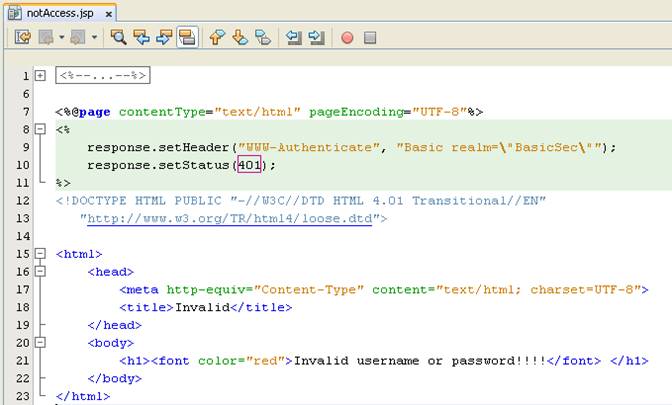Image resolution: width=672 pixels, height=405 pixels.
Task: Click the closing %> on line 11
Action: click(63, 183)
